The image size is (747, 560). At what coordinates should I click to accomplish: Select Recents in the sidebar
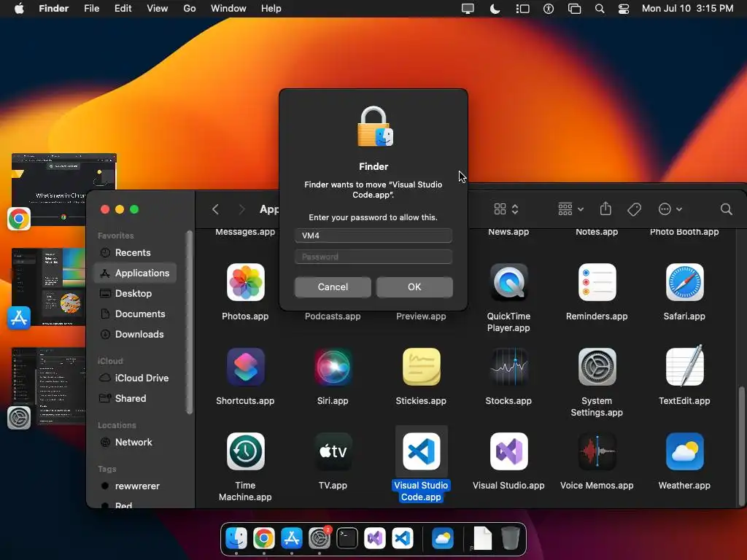[135, 252]
